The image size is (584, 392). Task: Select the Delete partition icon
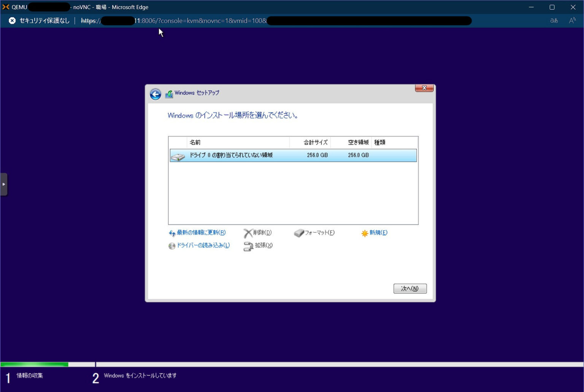tap(248, 233)
